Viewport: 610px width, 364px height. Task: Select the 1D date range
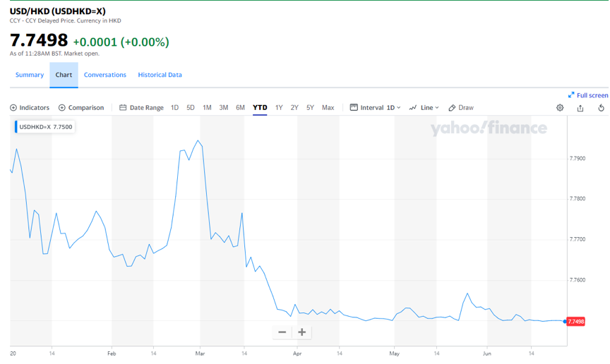[174, 108]
